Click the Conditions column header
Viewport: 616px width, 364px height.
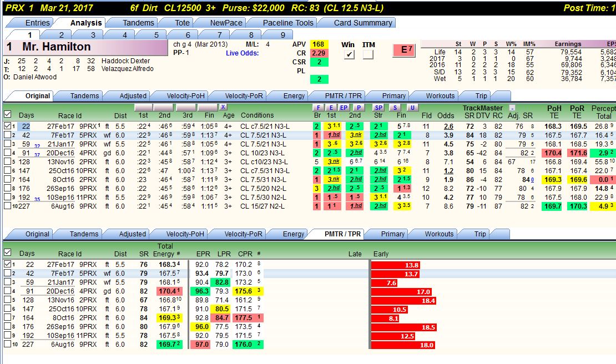(257, 115)
